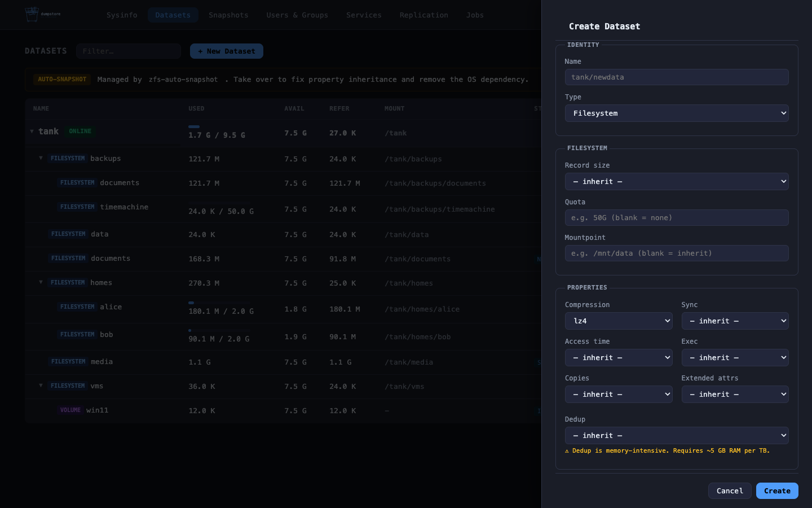
Task: Select the alice dataset row
Action: click(x=283, y=309)
